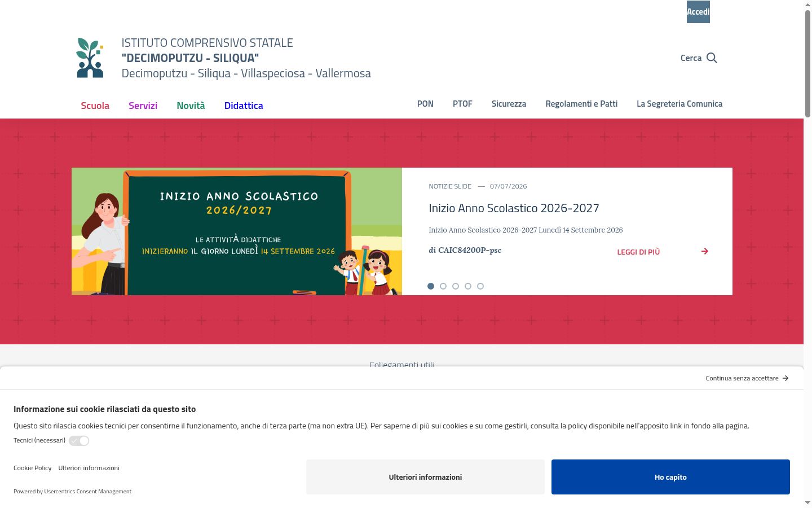Screen dimensions: 812x508
Task: Click the page vertical scrollbar
Action: 807,254
